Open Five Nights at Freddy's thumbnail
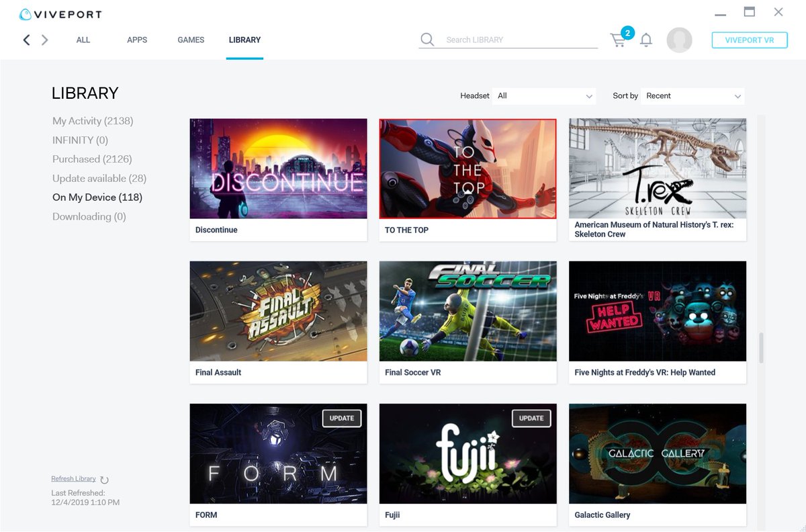 tap(658, 311)
